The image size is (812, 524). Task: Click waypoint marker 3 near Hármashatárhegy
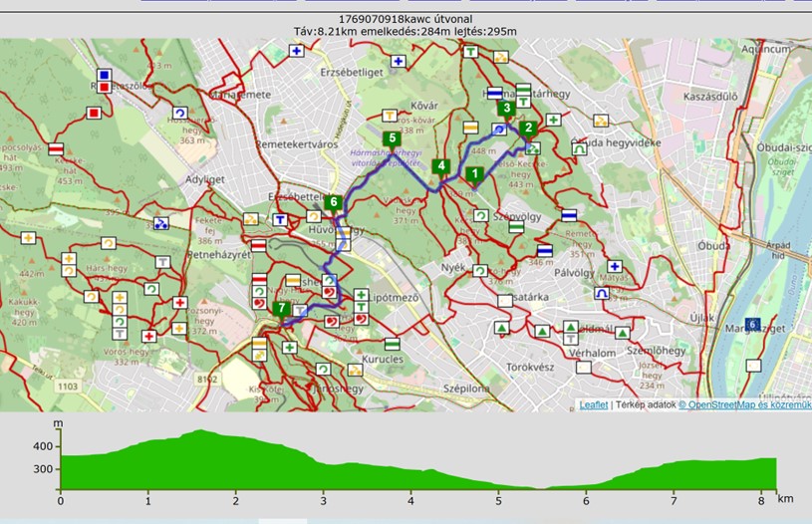click(x=506, y=109)
